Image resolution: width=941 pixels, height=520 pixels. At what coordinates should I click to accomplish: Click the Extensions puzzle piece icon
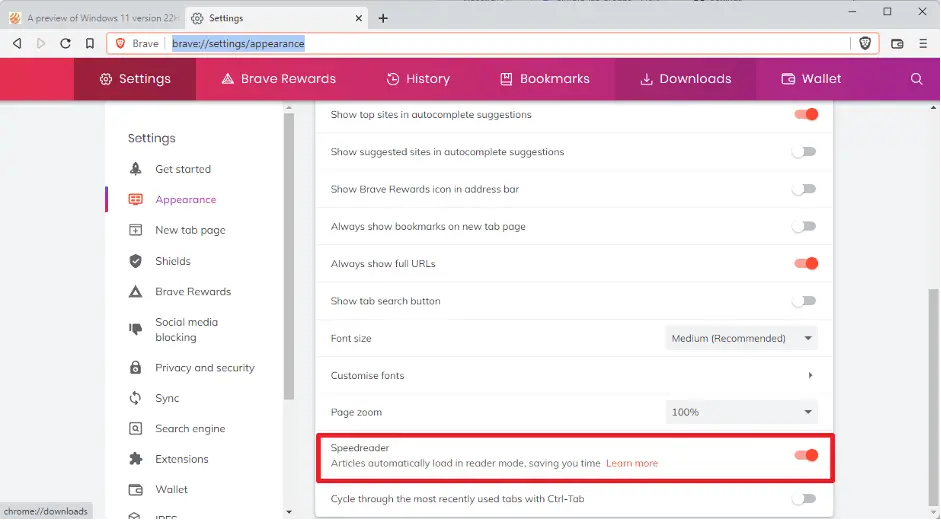click(x=136, y=459)
